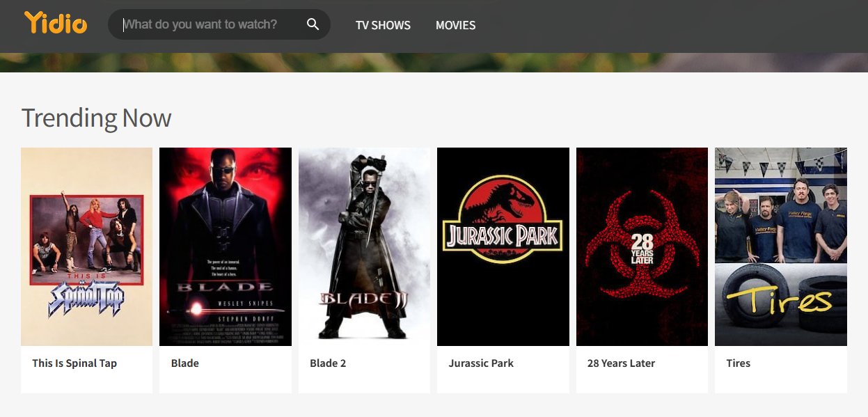Screen dimensions: 868x417
Task: Open the Jurassic Park poster
Action: point(503,246)
